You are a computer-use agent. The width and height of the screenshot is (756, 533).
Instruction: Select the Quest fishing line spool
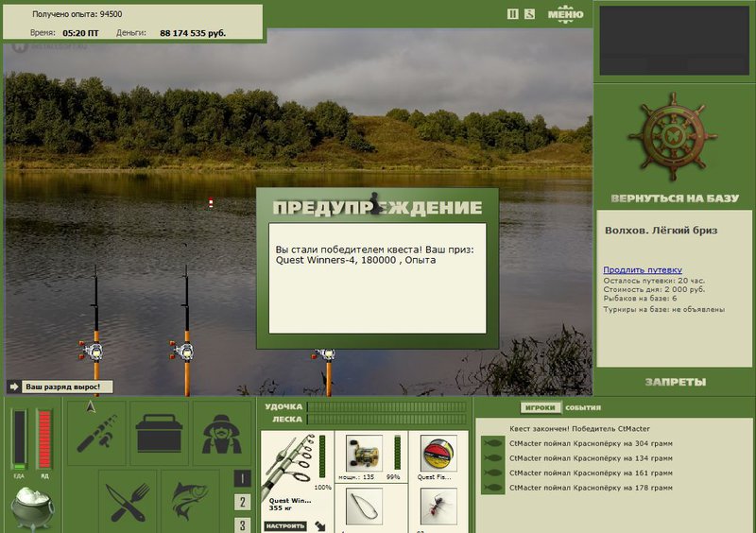tap(438, 454)
